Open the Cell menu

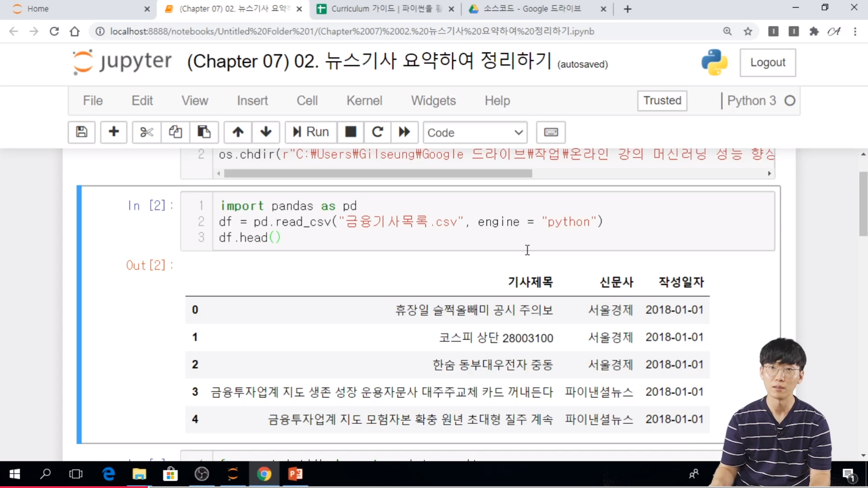307,100
